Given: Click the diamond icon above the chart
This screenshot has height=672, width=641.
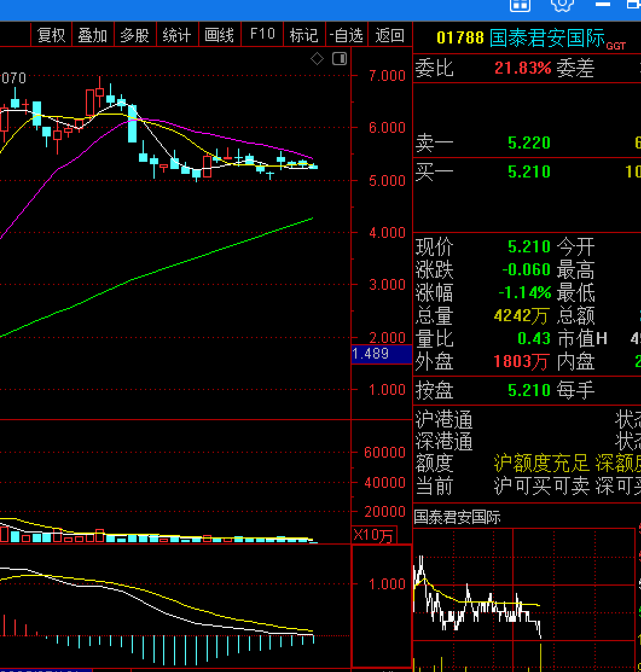Looking at the screenshot, I should click(x=317, y=59).
